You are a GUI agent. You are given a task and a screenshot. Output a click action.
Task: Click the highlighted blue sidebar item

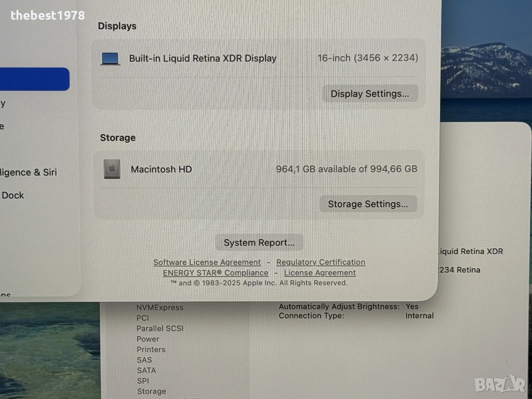pyautogui.click(x=34, y=79)
